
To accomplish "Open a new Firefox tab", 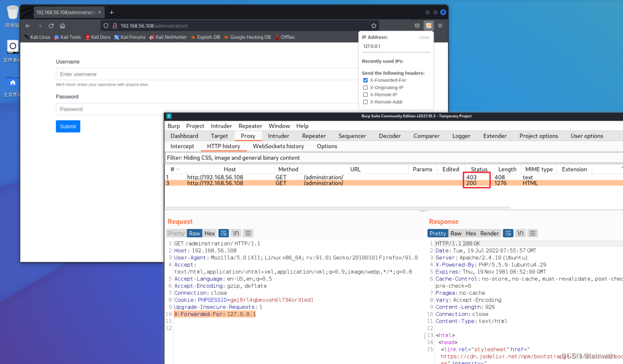I will (x=112, y=12).
